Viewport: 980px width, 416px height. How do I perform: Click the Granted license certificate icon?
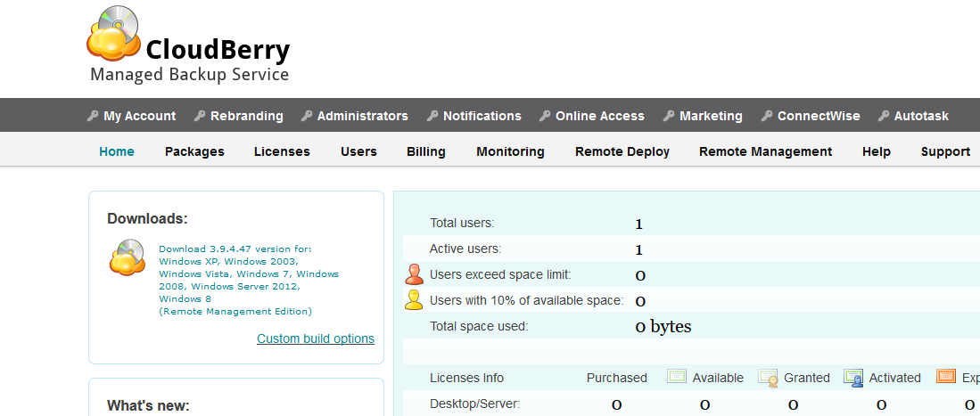[768, 378]
